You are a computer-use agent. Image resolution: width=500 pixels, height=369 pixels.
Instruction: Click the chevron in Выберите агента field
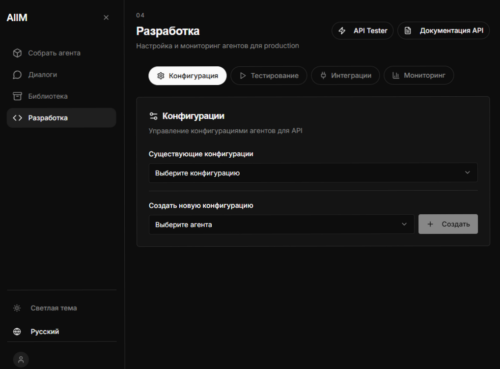click(x=404, y=224)
